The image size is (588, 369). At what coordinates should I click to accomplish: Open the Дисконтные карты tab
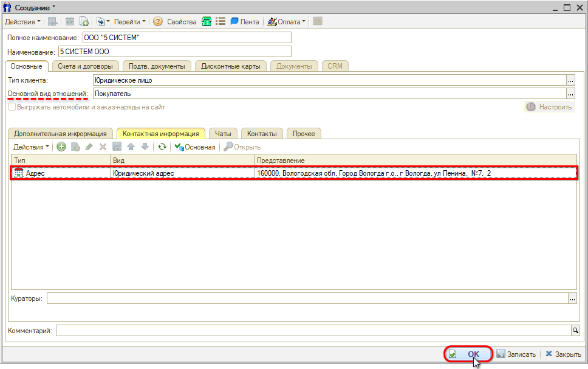pyautogui.click(x=230, y=66)
